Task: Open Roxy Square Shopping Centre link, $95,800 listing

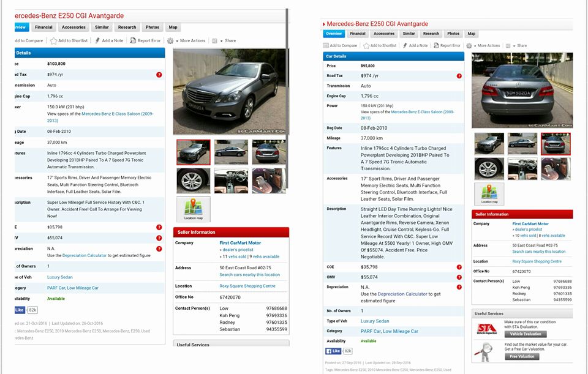Action: (x=537, y=261)
